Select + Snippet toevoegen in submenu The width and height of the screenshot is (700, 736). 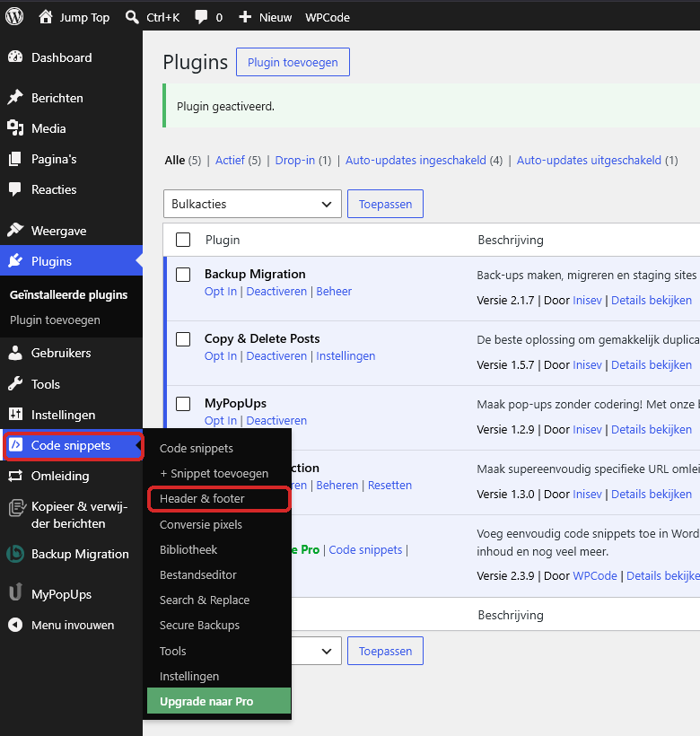(x=214, y=473)
